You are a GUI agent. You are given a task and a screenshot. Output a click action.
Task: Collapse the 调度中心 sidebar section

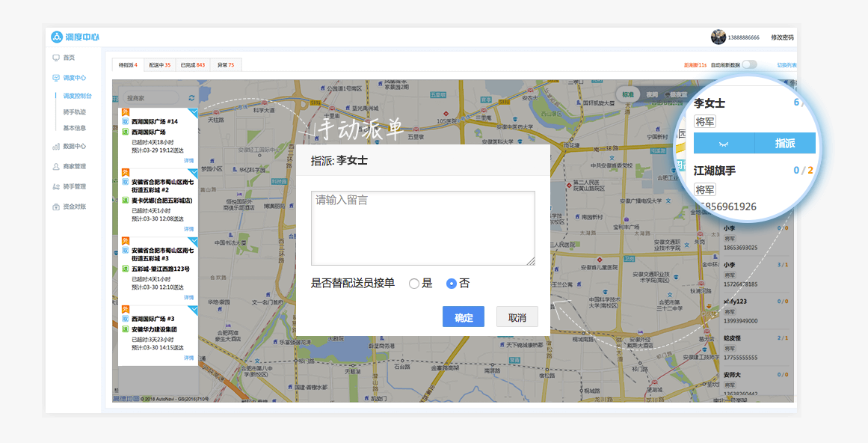(74, 78)
